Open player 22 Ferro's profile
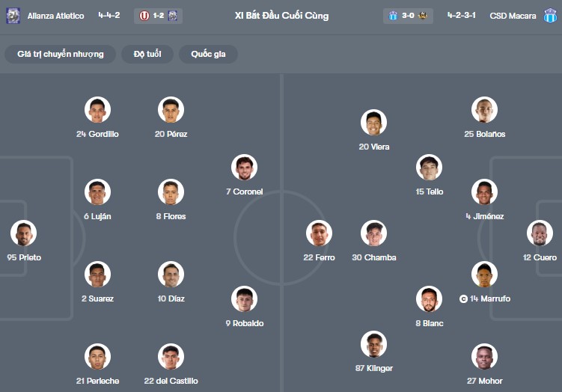Screen dimensions: 562x392 point(320,233)
